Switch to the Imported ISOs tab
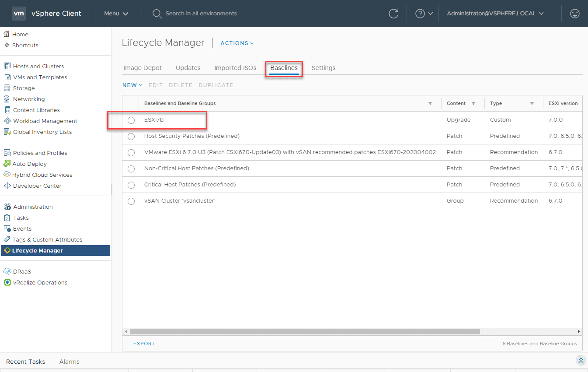This screenshot has height=372, width=588. pos(235,68)
